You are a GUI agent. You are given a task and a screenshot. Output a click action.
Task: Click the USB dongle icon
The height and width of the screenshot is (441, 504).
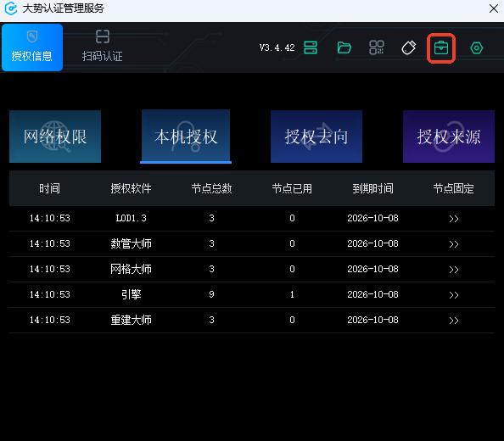(408, 47)
